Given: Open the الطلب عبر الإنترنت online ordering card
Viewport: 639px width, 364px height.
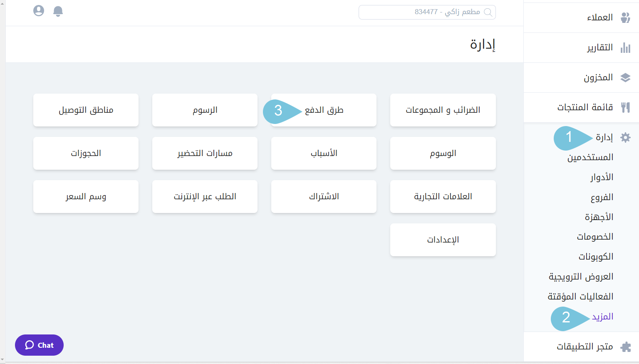Looking at the screenshot, I should coord(205,196).
